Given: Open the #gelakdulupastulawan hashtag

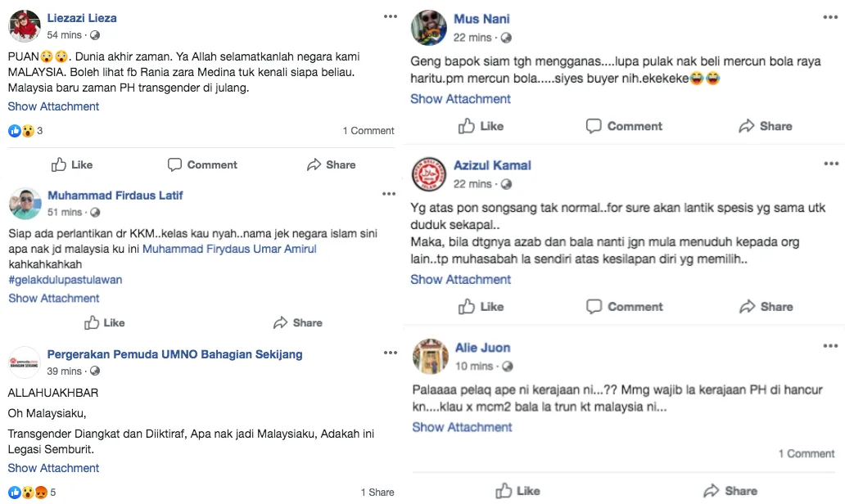Looking at the screenshot, I should 65,280.
